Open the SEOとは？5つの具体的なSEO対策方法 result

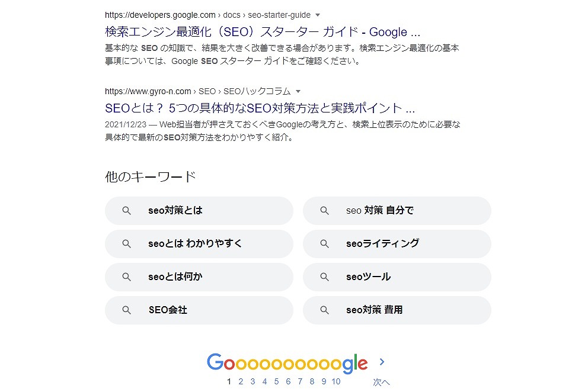[260, 108]
